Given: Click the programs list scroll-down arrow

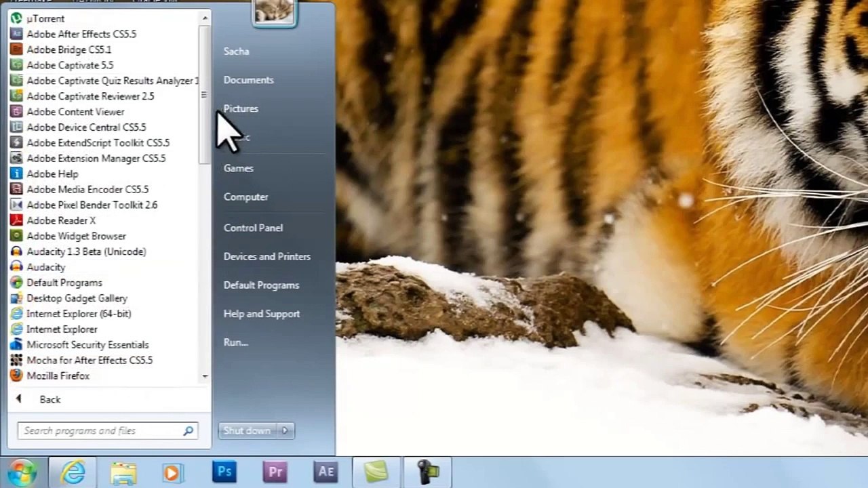Looking at the screenshot, I should 205,376.
